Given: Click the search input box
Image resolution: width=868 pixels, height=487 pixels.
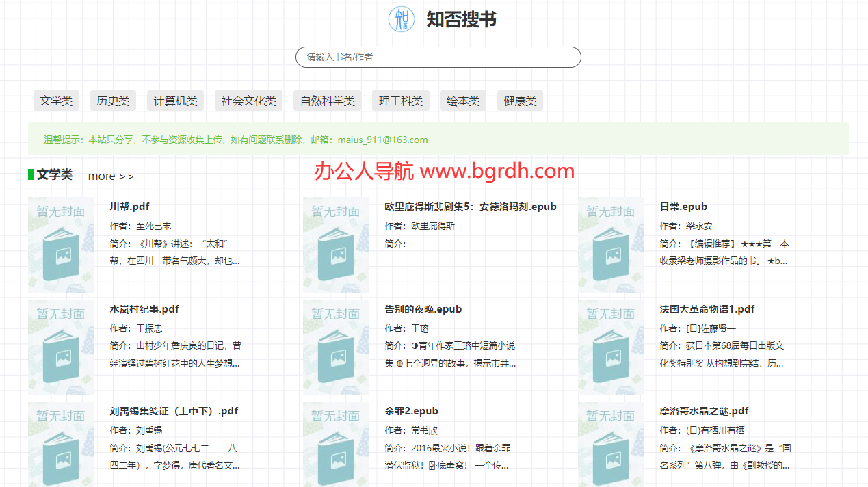Looking at the screenshot, I should tap(438, 57).
